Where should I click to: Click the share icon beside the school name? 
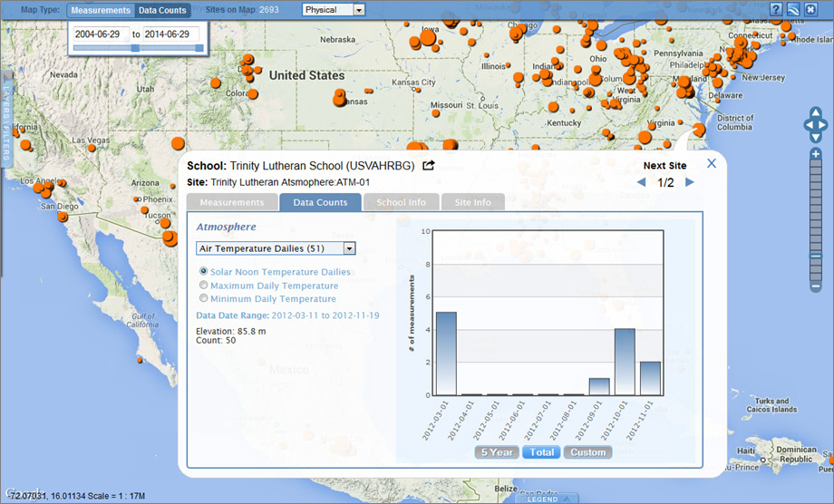(428, 165)
